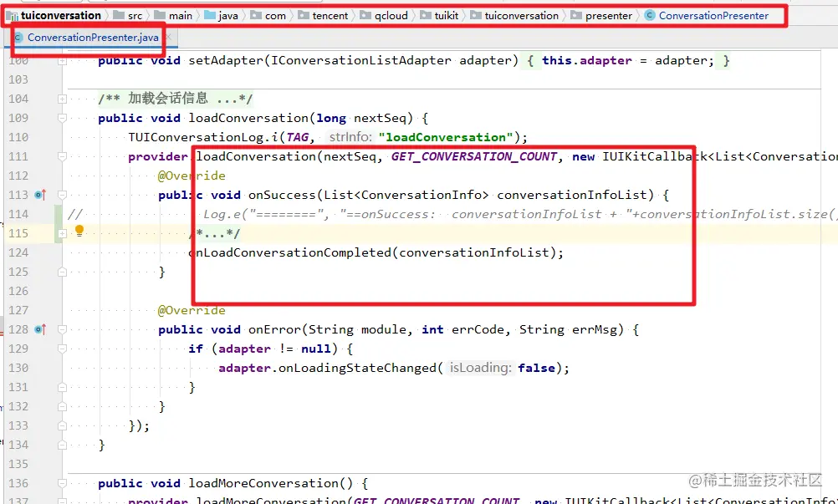Image resolution: width=838 pixels, height=504 pixels.
Task: Click 'IConversationListAdapter' type on line 100
Action: pyautogui.click(x=361, y=60)
